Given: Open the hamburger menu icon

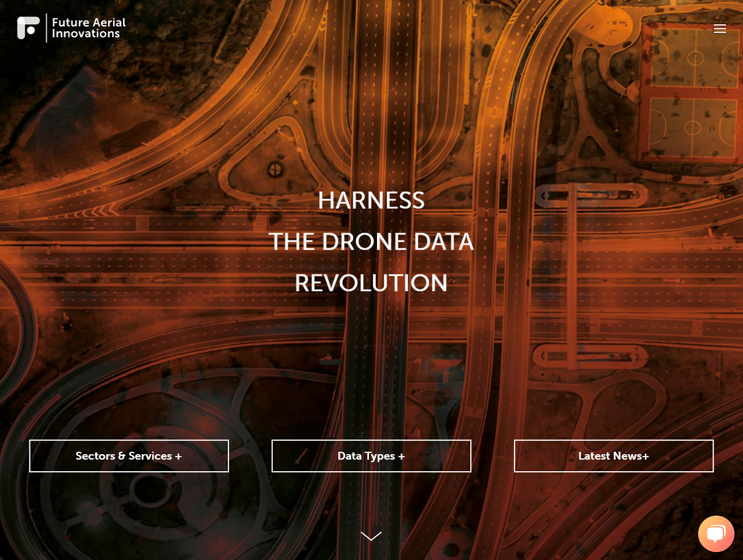Looking at the screenshot, I should coord(720,29).
